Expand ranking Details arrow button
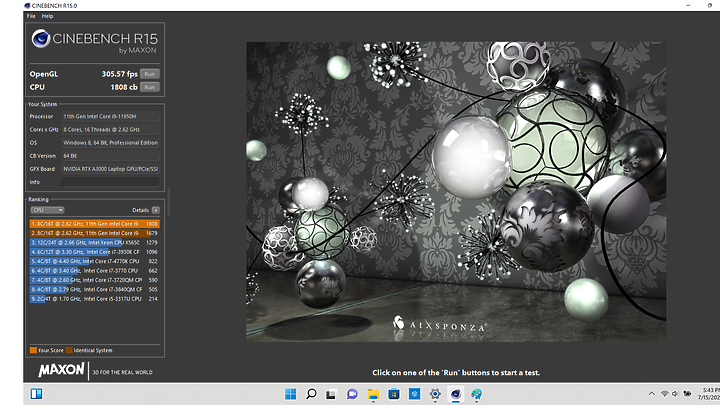 click(156, 210)
